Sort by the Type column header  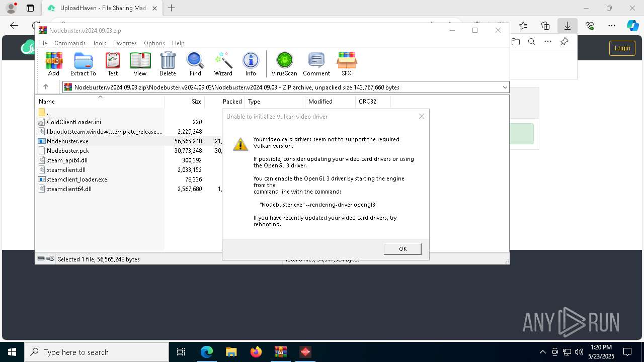(x=275, y=101)
